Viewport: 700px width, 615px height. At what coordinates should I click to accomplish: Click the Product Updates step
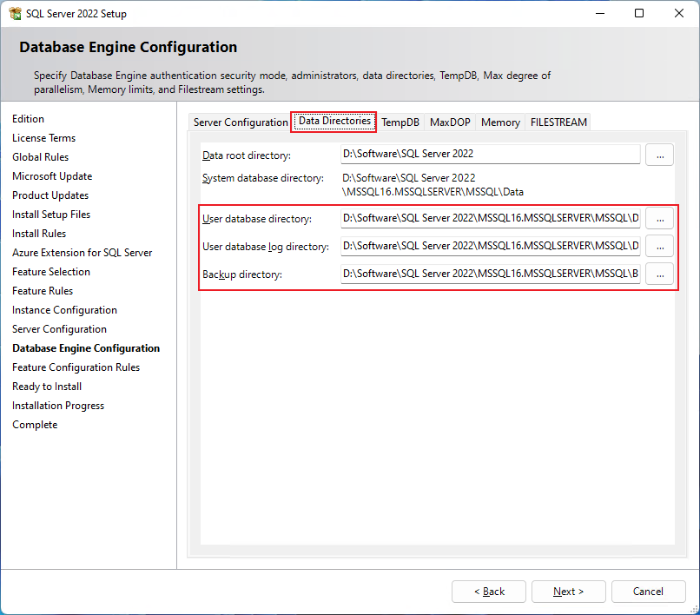(50, 195)
